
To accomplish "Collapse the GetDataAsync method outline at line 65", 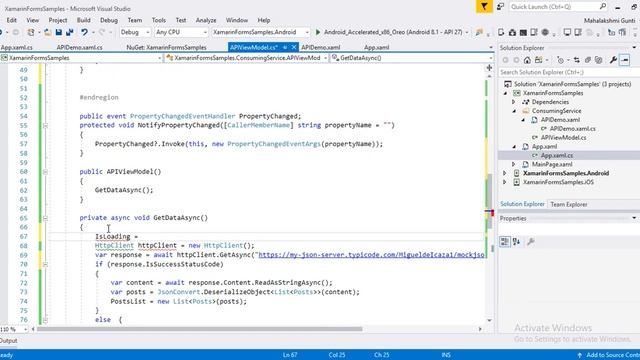I will point(45,218).
